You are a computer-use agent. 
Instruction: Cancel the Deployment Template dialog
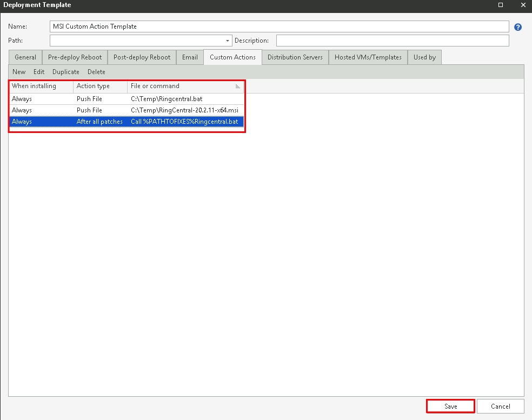pyautogui.click(x=500, y=406)
